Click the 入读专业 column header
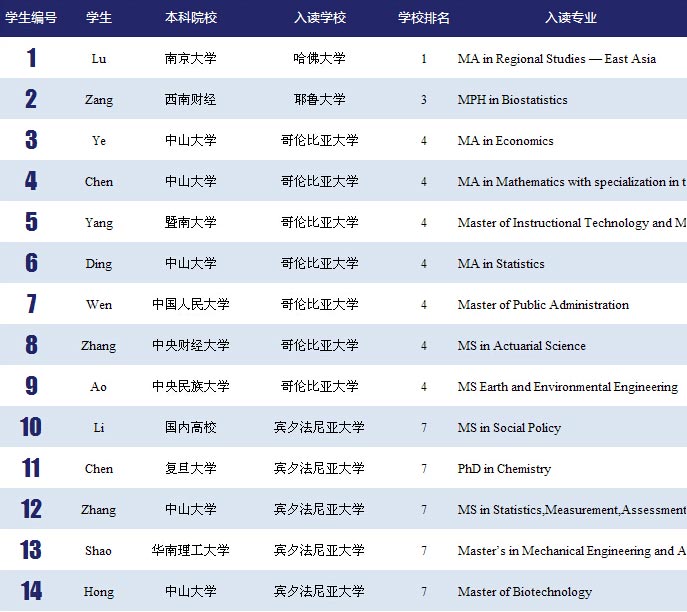 click(x=570, y=18)
